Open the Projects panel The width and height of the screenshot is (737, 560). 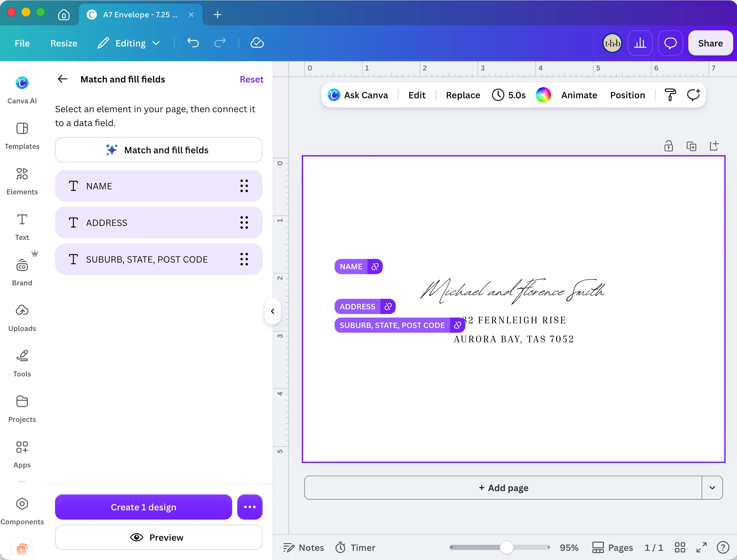coord(22,409)
